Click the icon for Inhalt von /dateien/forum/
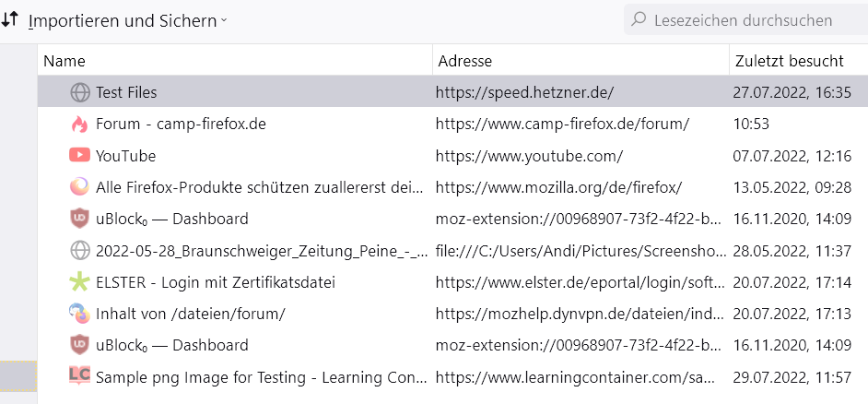868x404 pixels. pos(80,314)
